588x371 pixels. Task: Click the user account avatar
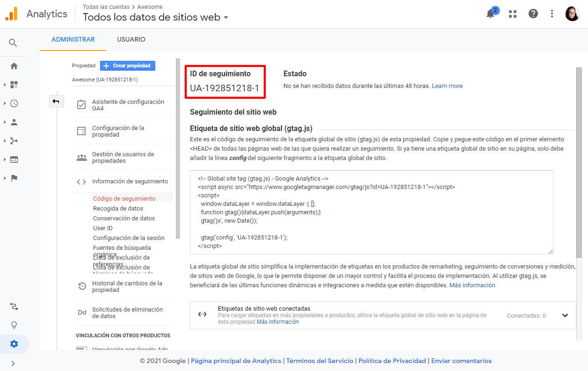tap(572, 14)
